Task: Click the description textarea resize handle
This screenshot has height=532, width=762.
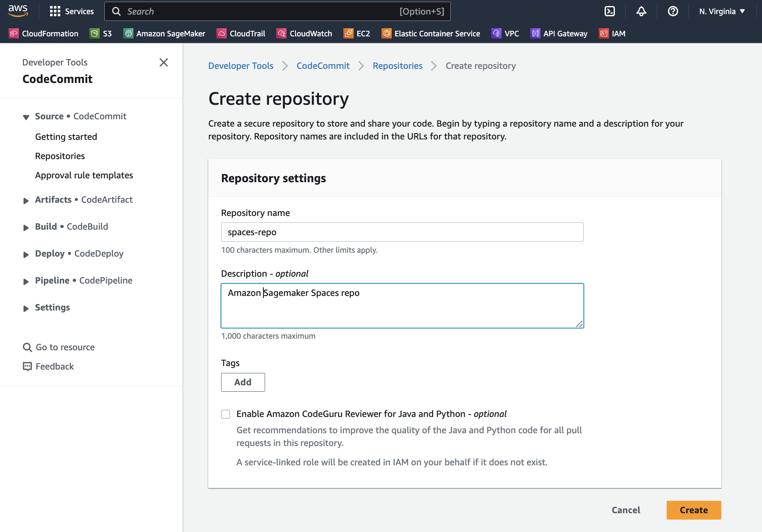Action: [579, 324]
